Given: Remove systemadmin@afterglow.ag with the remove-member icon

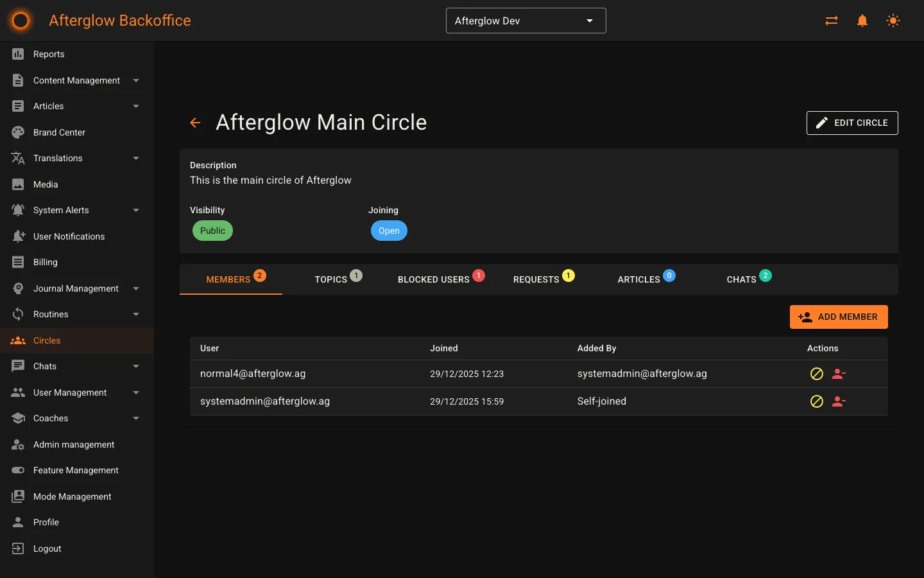Looking at the screenshot, I should click(839, 401).
